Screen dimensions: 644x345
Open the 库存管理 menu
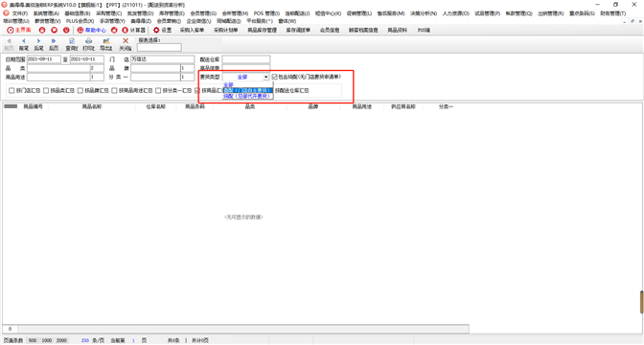(x=172, y=13)
